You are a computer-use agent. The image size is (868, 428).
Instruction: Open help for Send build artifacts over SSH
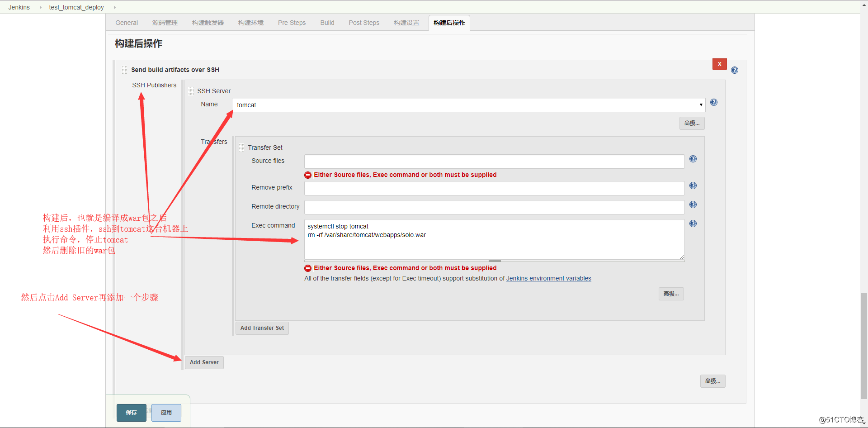(735, 70)
